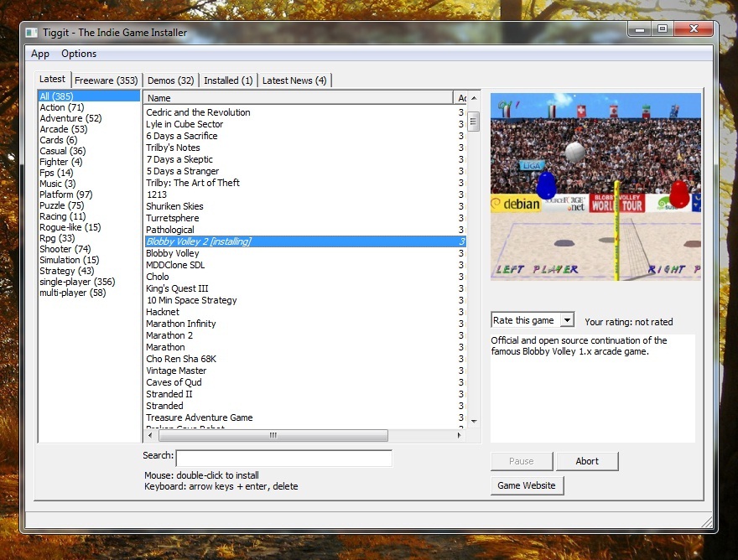Select the Shooter (74) category
The image size is (738, 560).
pyautogui.click(x=89, y=249)
